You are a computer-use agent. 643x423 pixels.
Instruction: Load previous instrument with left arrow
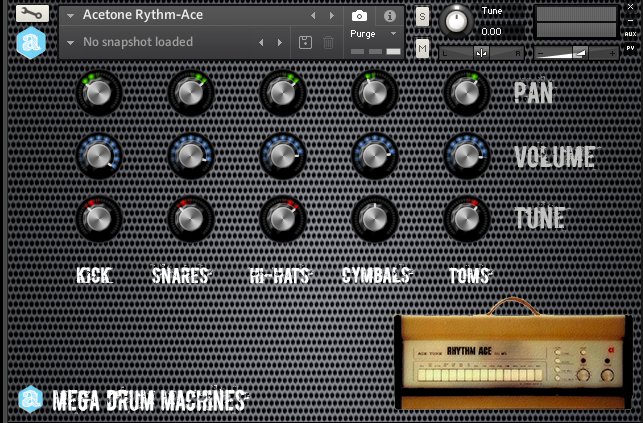pos(313,16)
